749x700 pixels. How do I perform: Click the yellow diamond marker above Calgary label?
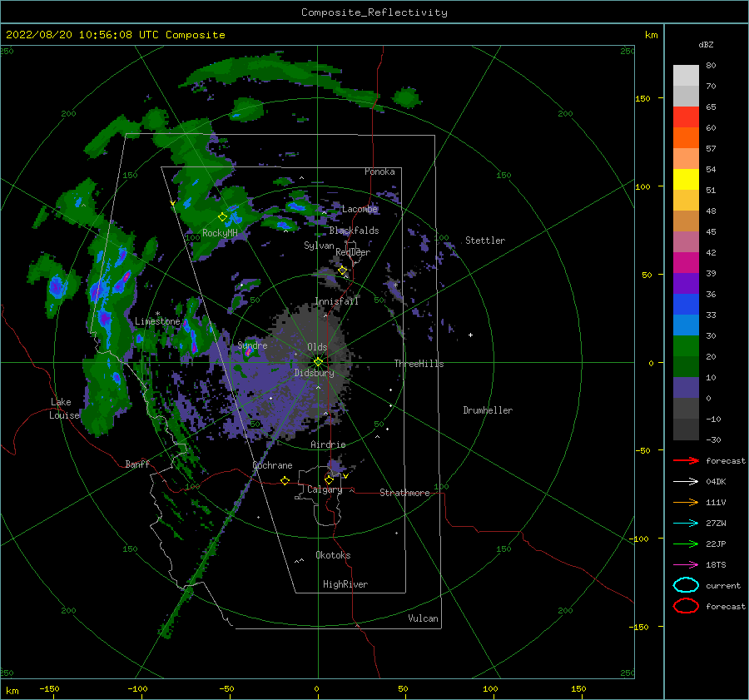pyautogui.click(x=329, y=479)
